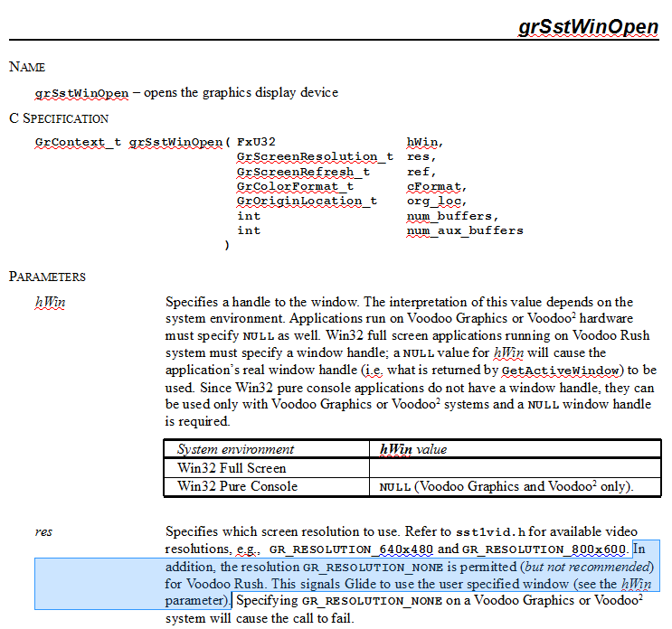This screenshot has height=629, width=672.
Task: Click the 'System environment' table header
Action: point(236,449)
